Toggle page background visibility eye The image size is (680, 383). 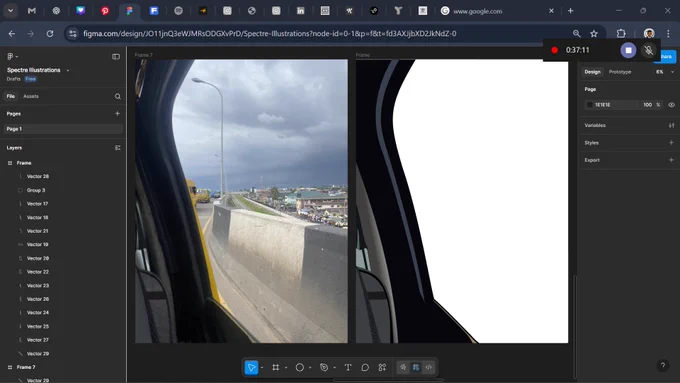tap(671, 105)
